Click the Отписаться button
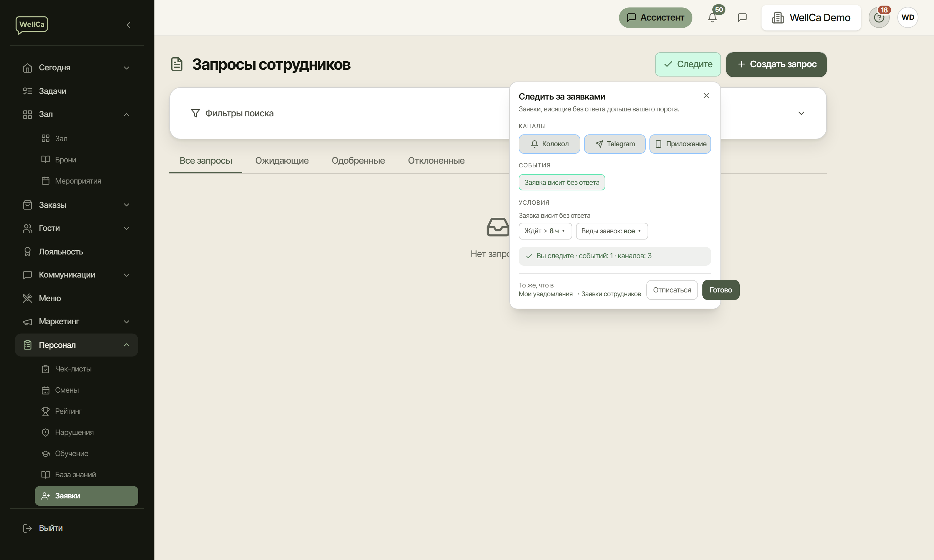Screen dimensions: 934x560 coord(672,290)
